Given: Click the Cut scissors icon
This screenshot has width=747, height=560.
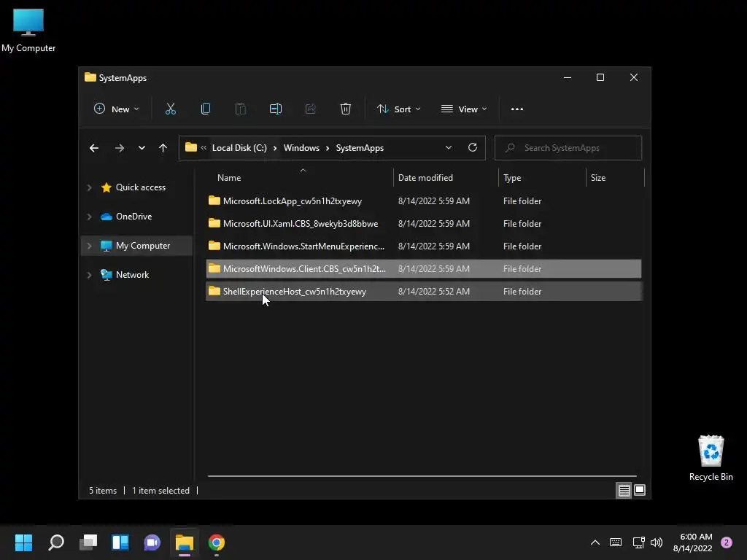Looking at the screenshot, I should coord(171,109).
